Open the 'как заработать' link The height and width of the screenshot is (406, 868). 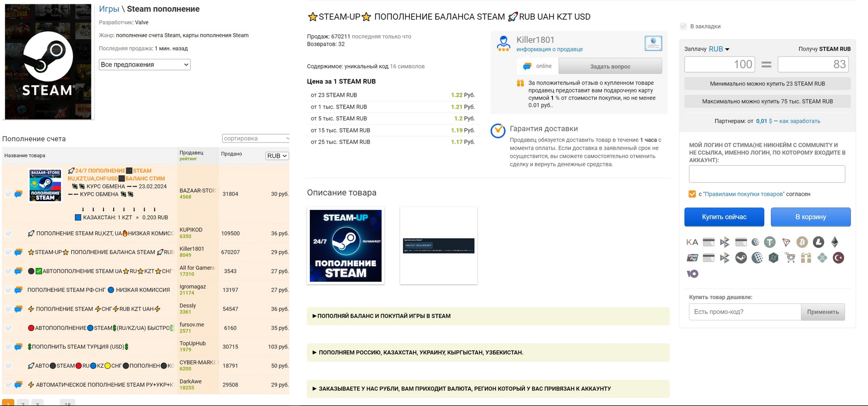(x=800, y=121)
